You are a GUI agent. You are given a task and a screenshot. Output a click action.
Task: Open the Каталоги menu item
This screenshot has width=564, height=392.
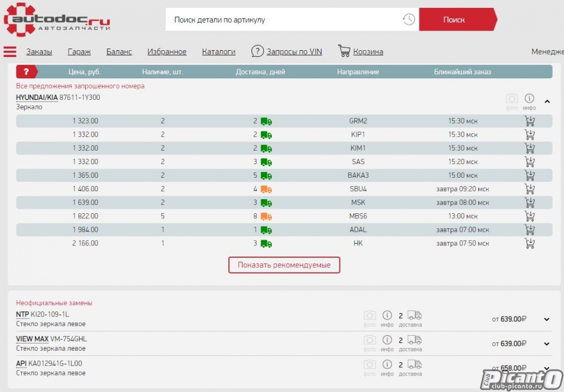(219, 52)
